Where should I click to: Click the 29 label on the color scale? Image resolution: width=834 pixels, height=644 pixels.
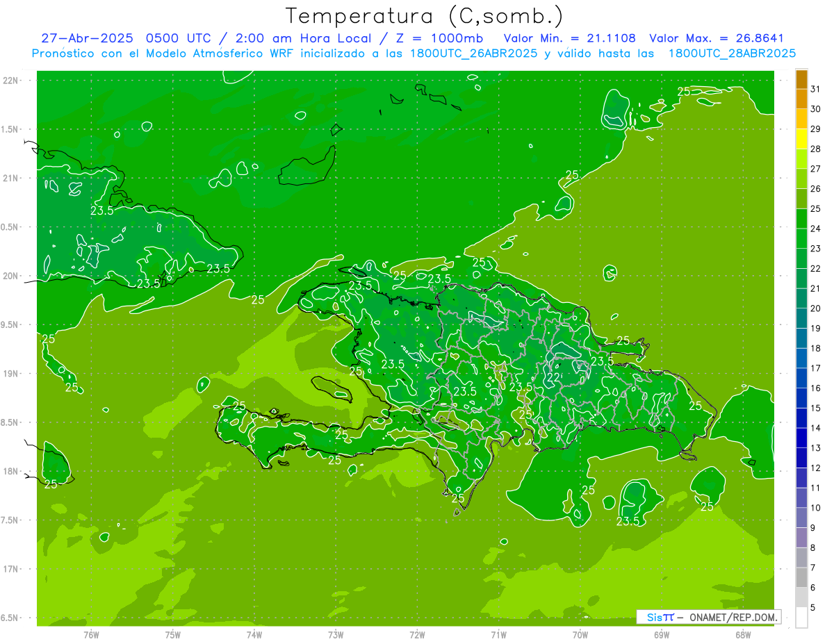(x=816, y=129)
